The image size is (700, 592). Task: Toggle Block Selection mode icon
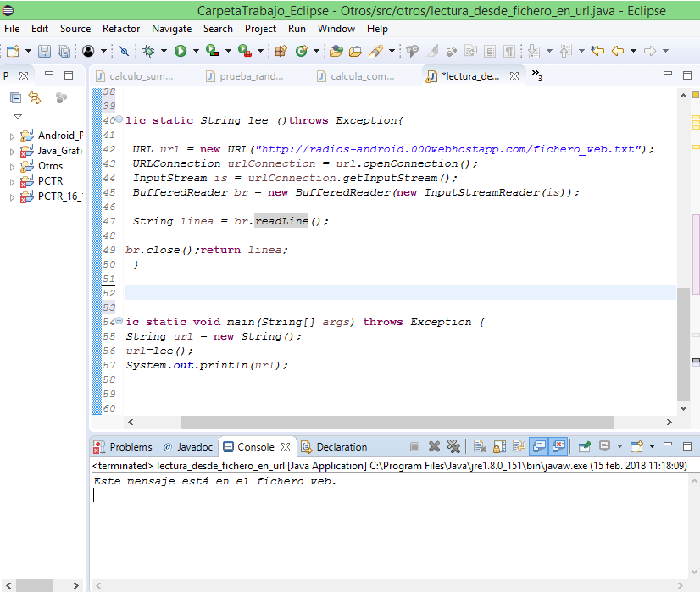click(490, 51)
